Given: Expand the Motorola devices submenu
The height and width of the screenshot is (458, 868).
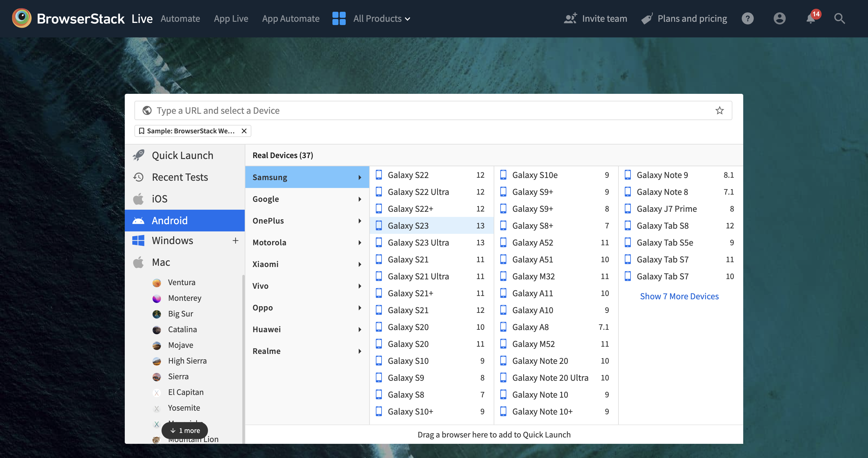Looking at the screenshot, I should click(x=307, y=243).
